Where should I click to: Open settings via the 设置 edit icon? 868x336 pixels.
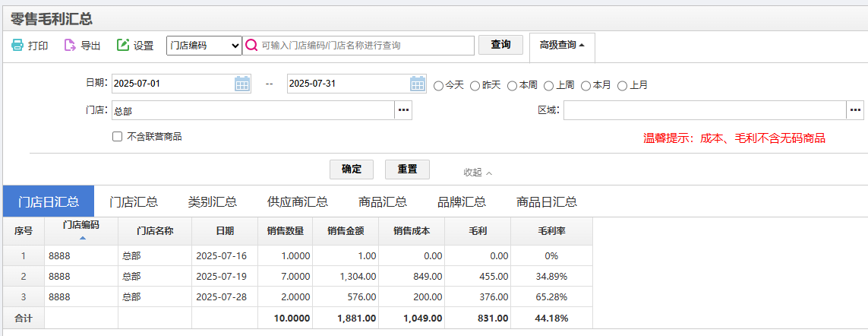click(122, 46)
